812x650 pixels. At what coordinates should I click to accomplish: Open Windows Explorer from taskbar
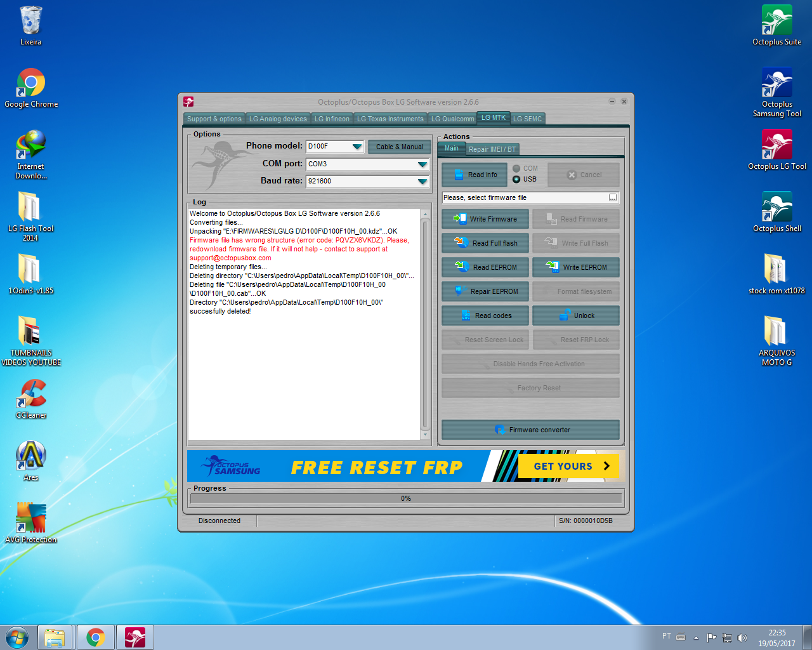pos(55,637)
